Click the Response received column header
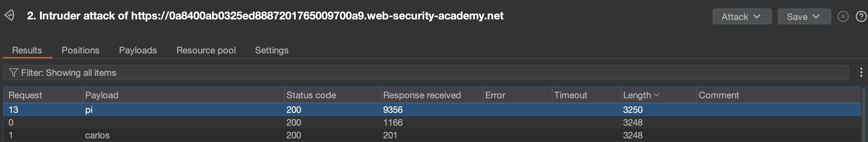 [422, 95]
